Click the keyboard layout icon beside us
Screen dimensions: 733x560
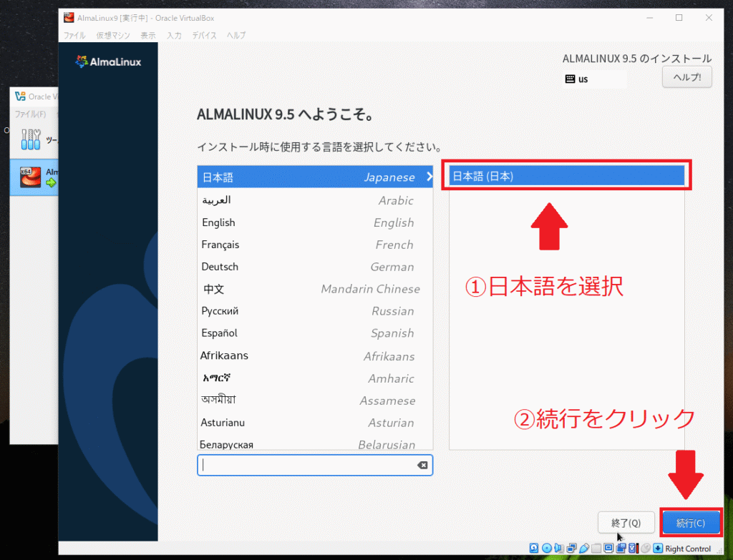(570, 79)
